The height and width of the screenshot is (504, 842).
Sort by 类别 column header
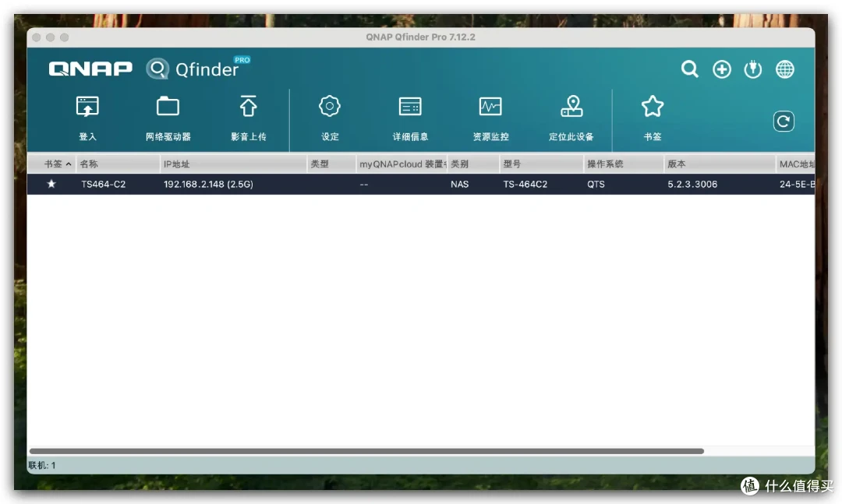pos(473,164)
